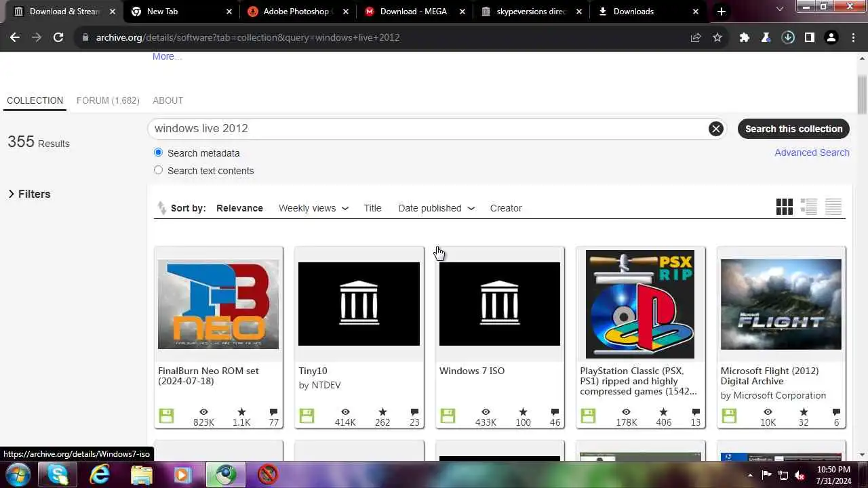Open the Advanced Search link
868x488 pixels.
point(812,152)
